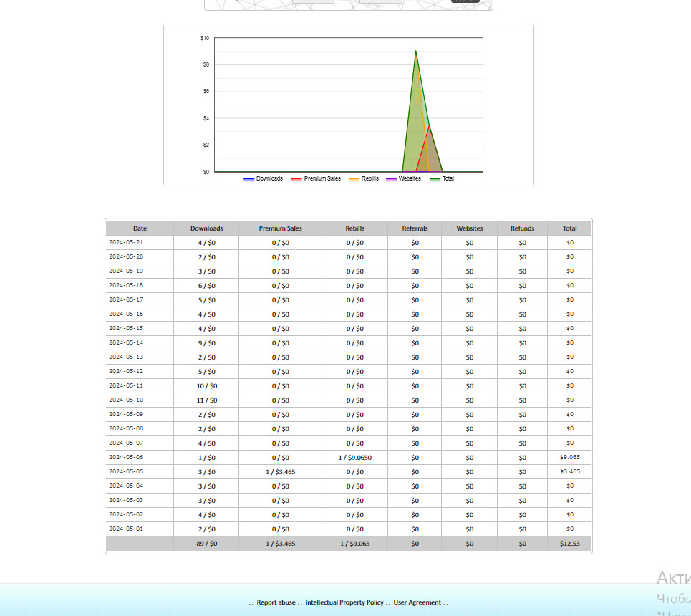Screen dimensions: 691x616
Task: Click the '1 / $0' downloads cell for 2024-05-06
Action: (x=206, y=458)
